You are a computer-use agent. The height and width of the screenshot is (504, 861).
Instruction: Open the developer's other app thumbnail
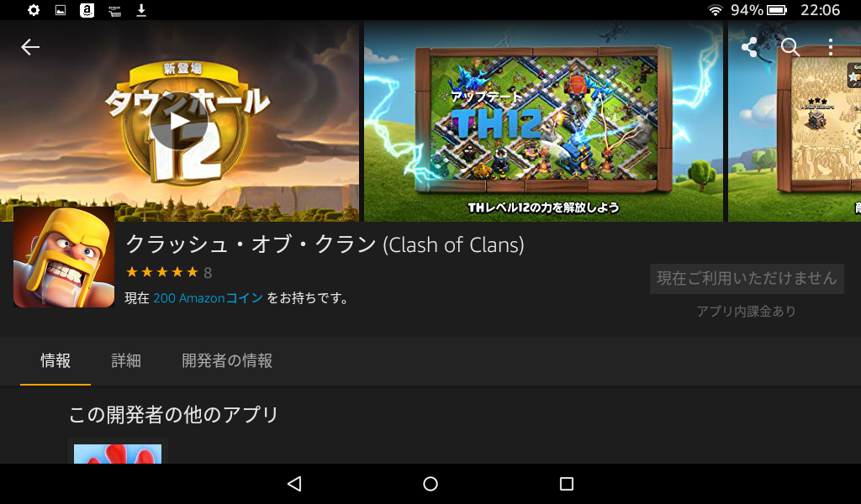(118, 452)
